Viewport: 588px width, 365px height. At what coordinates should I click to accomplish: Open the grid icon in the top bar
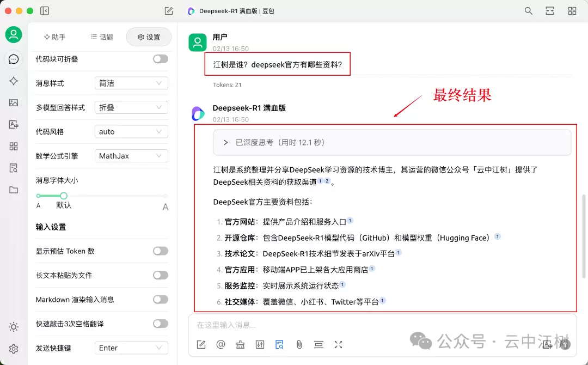click(x=572, y=11)
